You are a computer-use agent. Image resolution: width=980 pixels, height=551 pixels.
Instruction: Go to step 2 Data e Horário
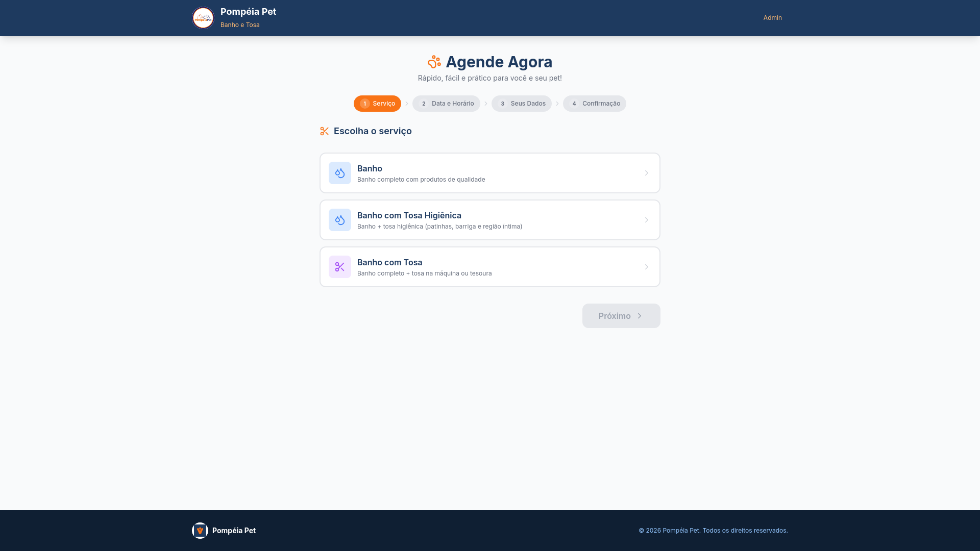pos(446,104)
